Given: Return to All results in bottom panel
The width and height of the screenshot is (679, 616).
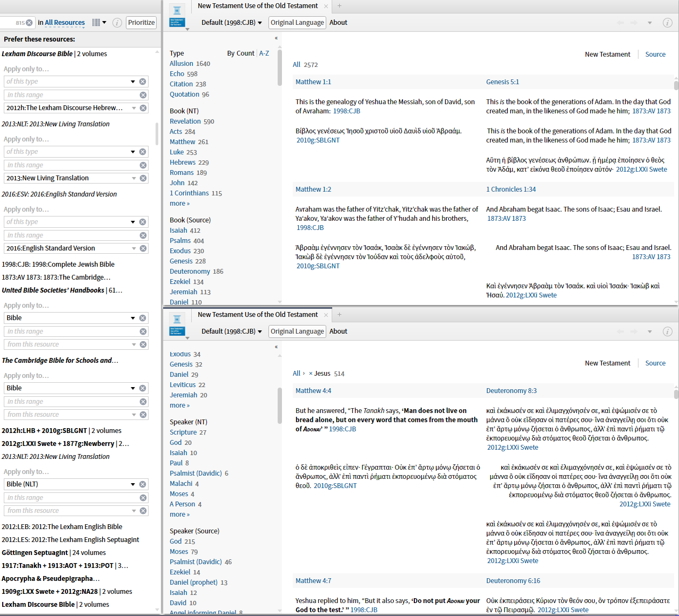Looking at the screenshot, I should coord(297,374).
